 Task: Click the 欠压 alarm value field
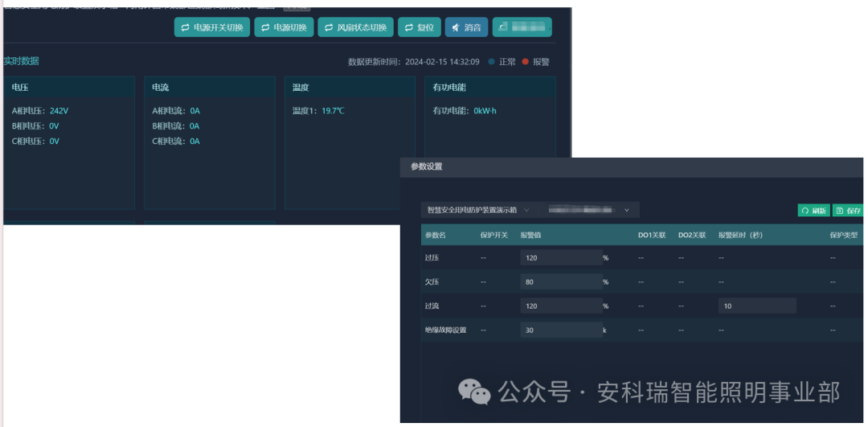point(561,282)
